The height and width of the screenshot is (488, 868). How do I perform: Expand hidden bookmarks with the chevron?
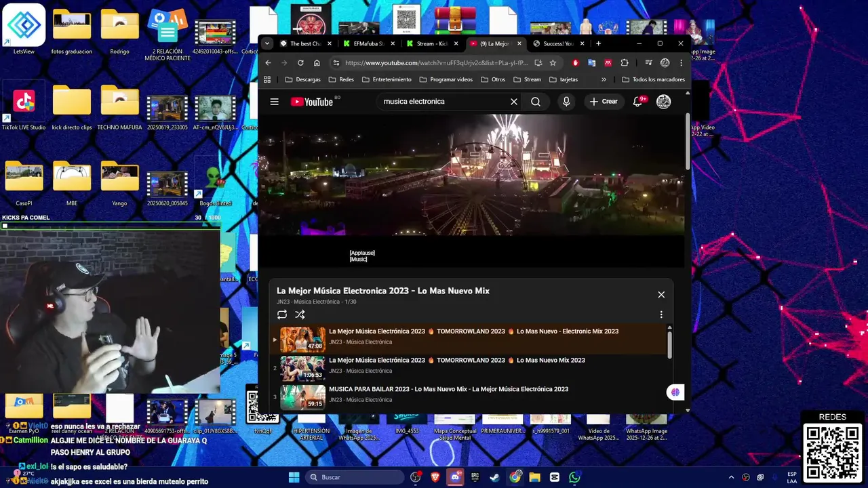tap(604, 79)
